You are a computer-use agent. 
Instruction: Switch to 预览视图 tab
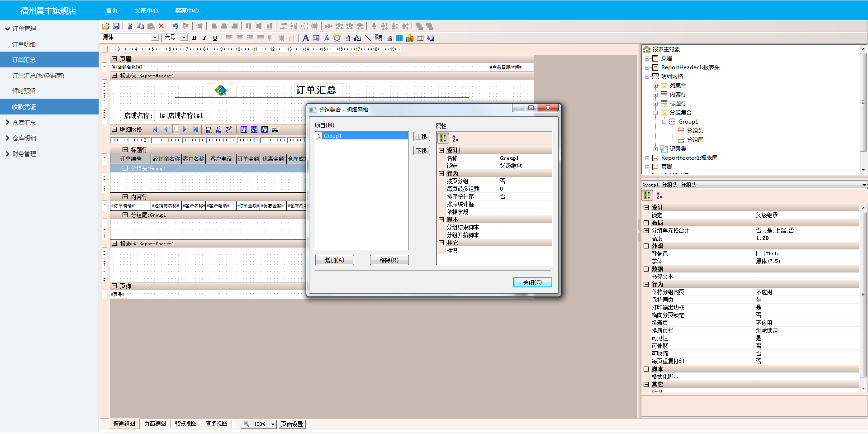pyautogui.click(x=185, y=424)
